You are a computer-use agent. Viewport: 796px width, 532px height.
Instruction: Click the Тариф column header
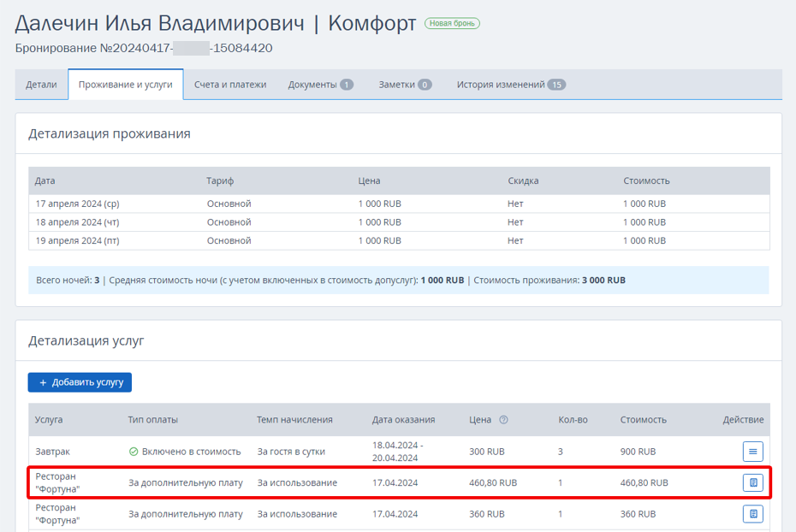point(220,180)
